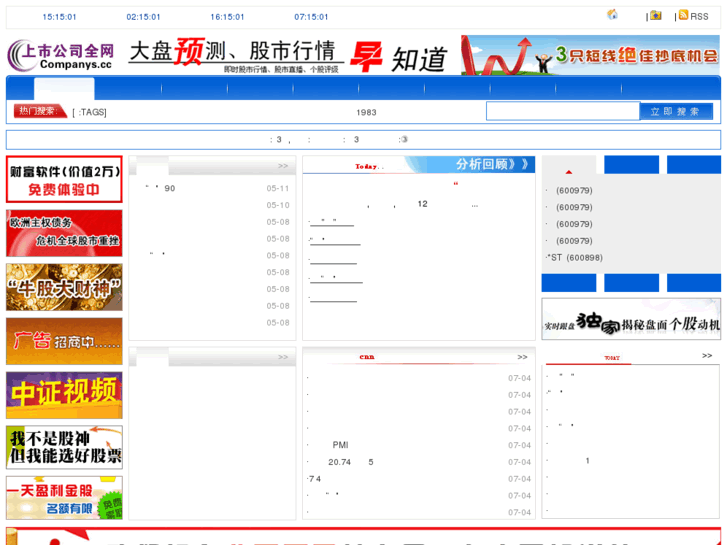The image size is (727, 545).
Task: Click the red cnn panel heading
Action: [367, 357]
